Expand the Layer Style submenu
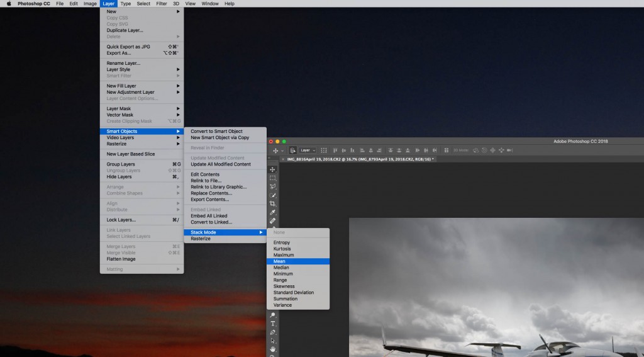 coord(142,69)
